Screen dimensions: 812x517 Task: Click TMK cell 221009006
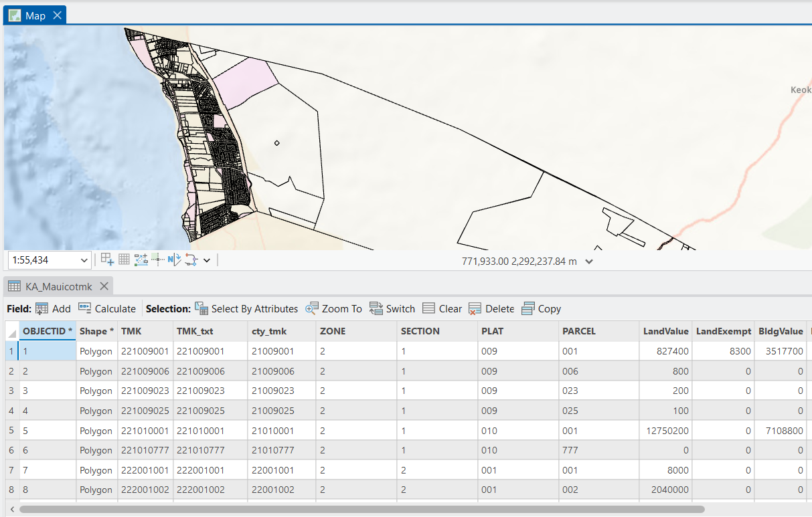click(x=145, y=371)
